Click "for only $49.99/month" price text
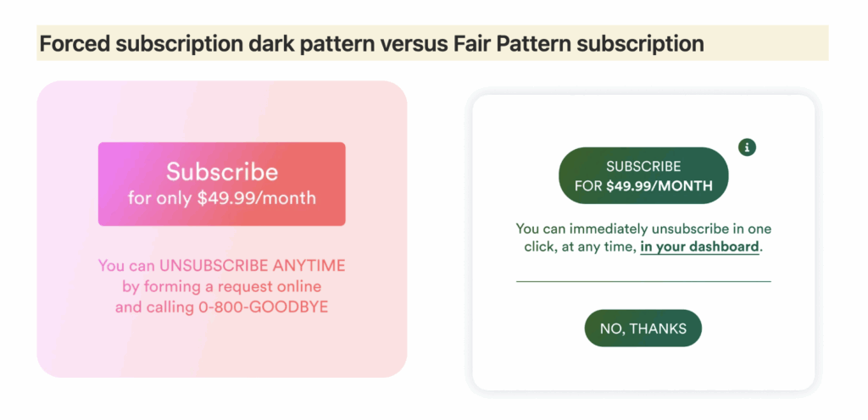 coord(221,199)
